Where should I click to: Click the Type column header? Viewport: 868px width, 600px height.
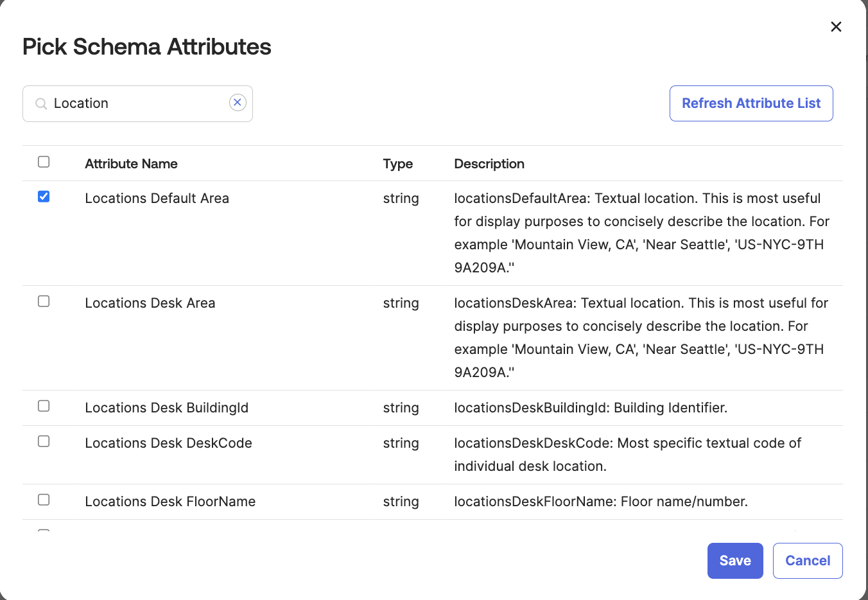pos(397,164)
